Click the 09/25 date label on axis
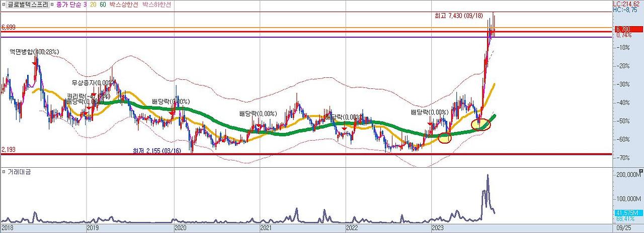 coord(621,227)
